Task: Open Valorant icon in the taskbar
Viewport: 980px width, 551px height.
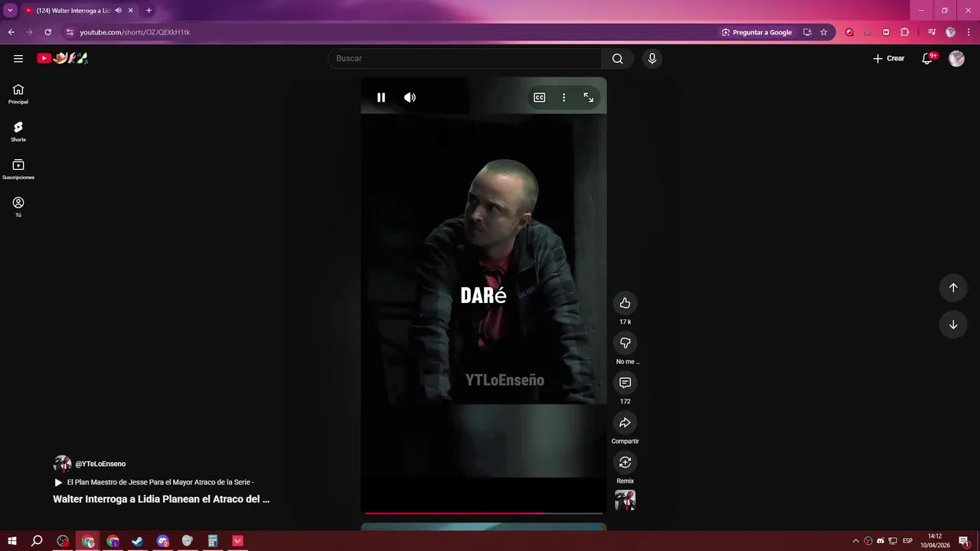Action: [x=237, y=541]
